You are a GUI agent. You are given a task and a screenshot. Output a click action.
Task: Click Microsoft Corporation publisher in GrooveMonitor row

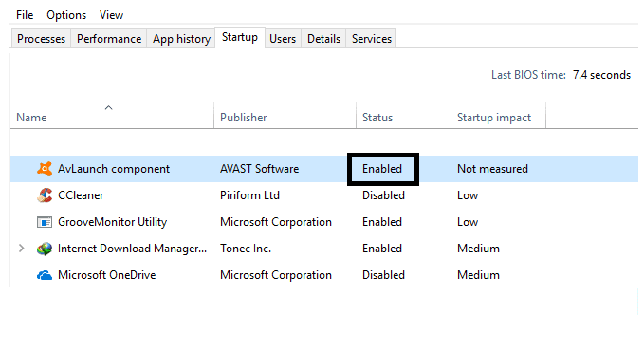[x=276, y=222]
